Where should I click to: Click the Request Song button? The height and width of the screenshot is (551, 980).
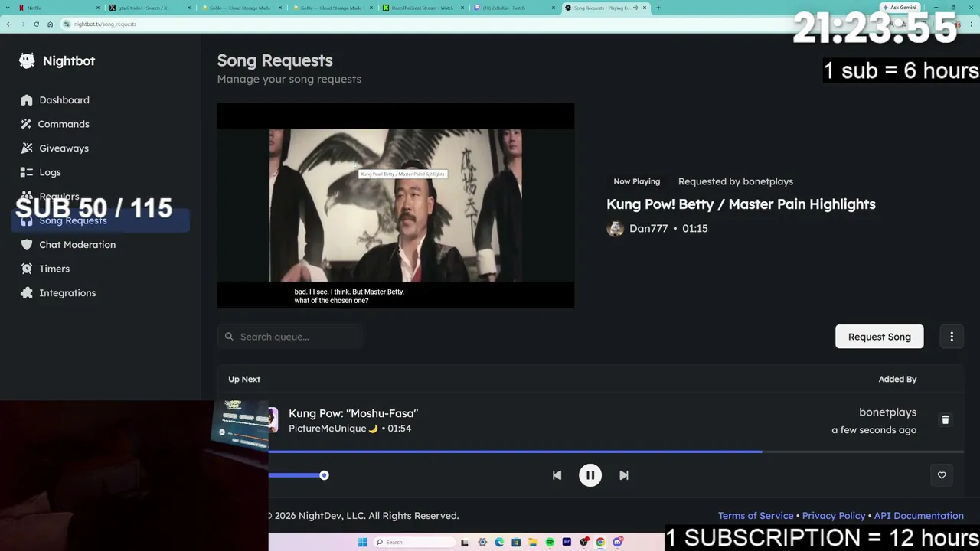(x=880, y=337)
